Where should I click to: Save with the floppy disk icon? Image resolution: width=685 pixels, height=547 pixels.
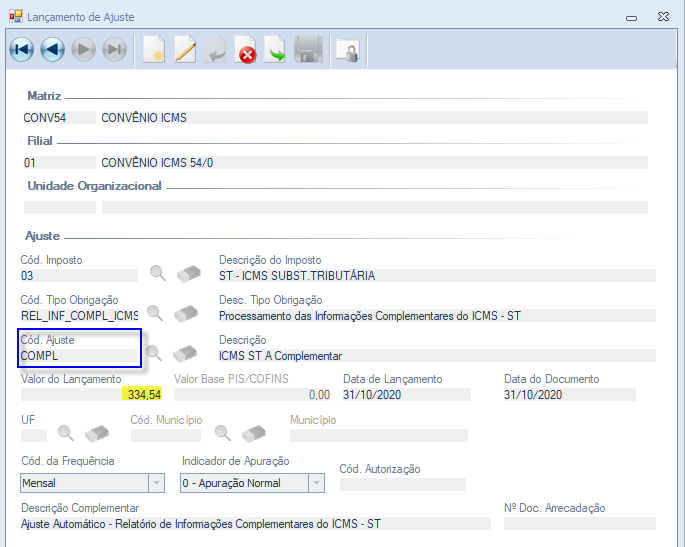pos(308,49)
